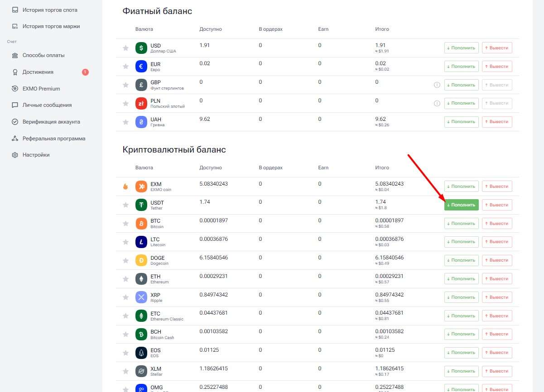544x392 pixels.
Task: Click the GBP pound currency icon
Action: (x=141, y=85)
